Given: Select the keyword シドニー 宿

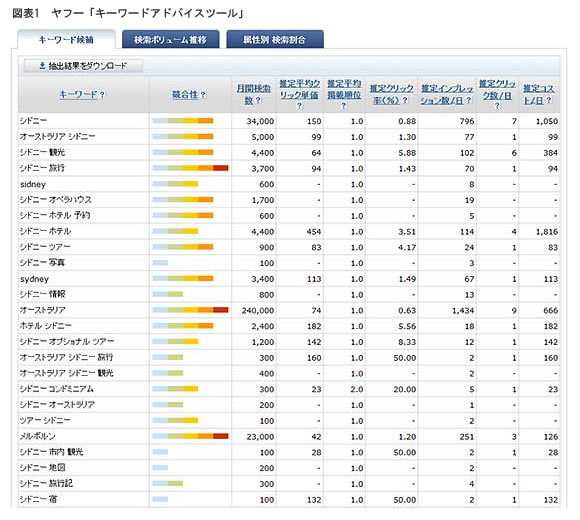Looking at the screenshot, I should [x=38, y=499].
